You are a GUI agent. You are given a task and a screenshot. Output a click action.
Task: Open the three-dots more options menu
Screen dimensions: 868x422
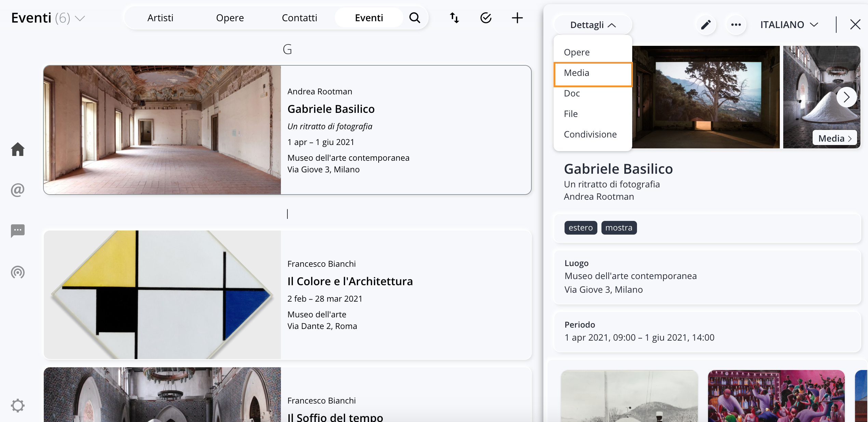(736, 25)
